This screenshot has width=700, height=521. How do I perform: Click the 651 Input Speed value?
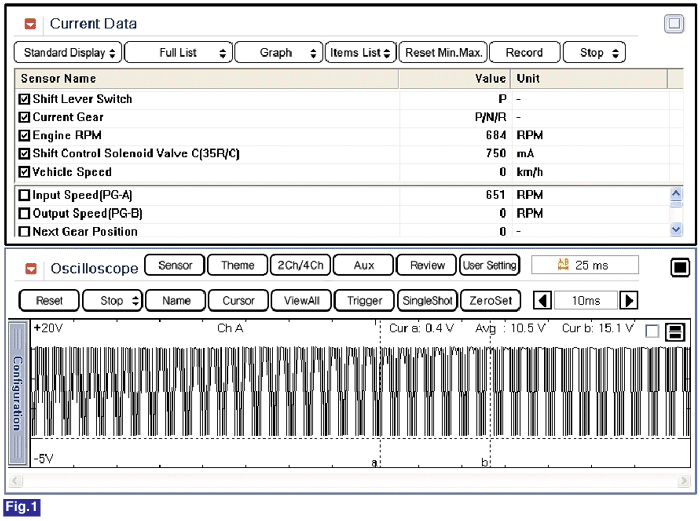point(496,195)
